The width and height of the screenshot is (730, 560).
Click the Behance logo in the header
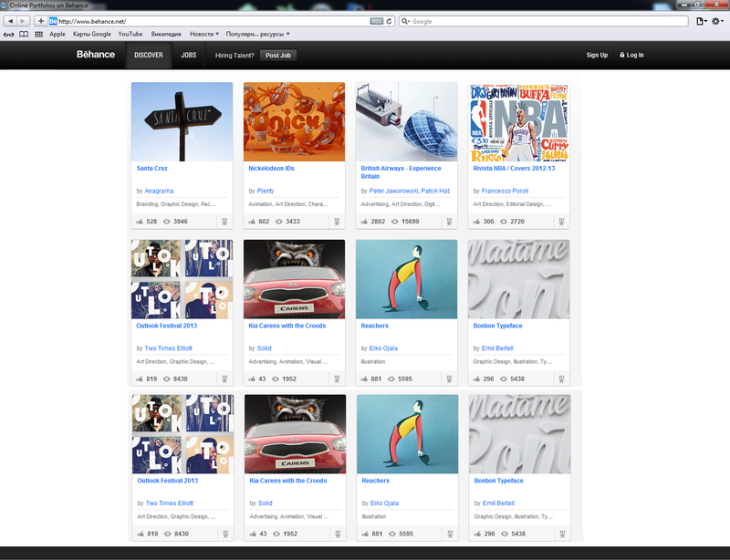pos(96,55)
